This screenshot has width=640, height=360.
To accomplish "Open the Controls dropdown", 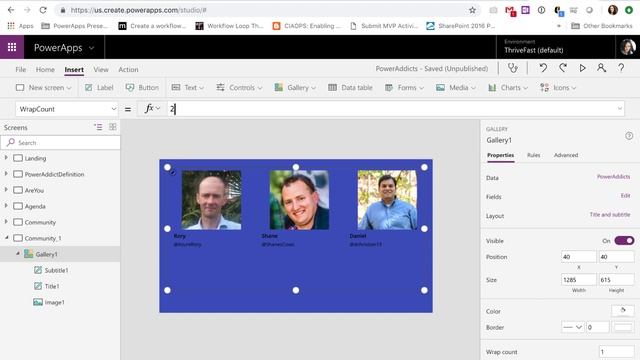I will (x=239, y=87).
